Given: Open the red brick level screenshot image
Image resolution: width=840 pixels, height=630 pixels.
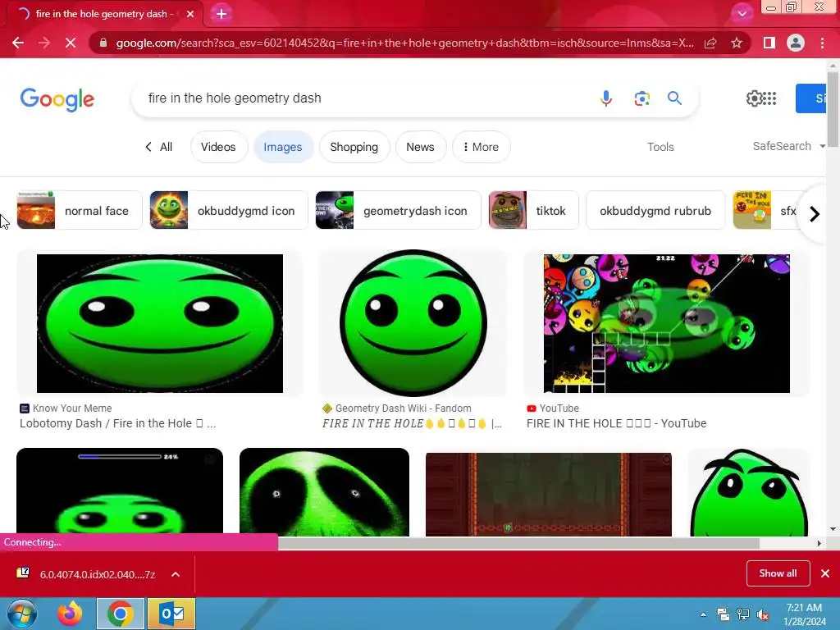Looking at the screenshot, I should [549, 493].
